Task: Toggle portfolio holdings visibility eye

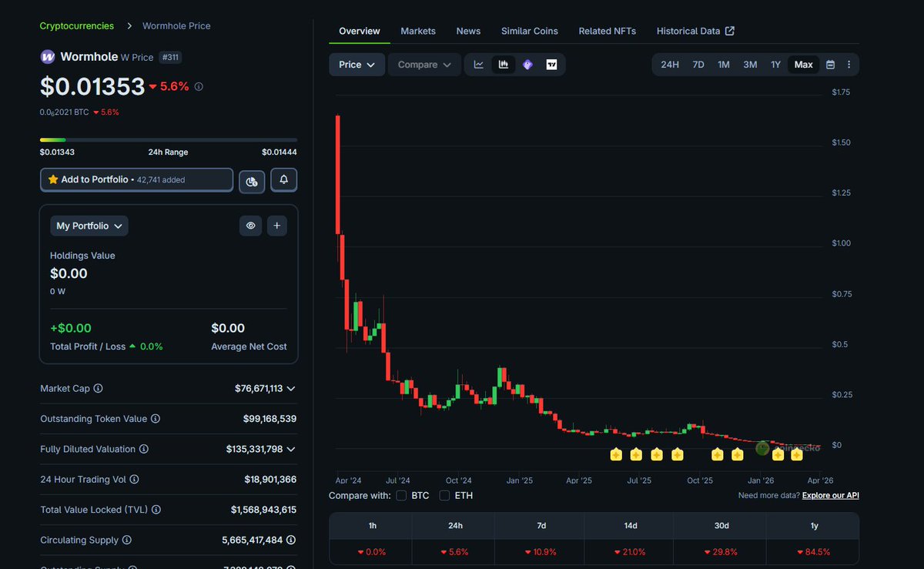Action: [x=250, y=226]
